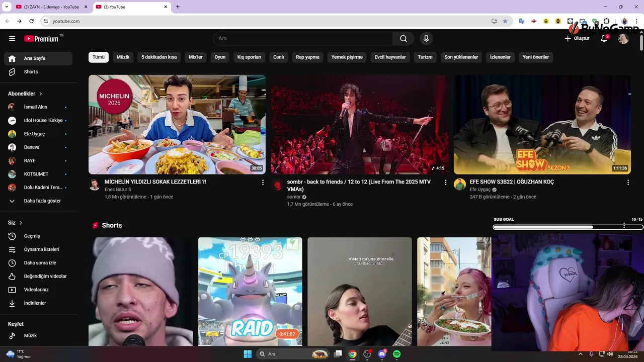Open Idol House Türkiye channel
Screen dimensions: 644x362
pyautogui.click(x=38, y=121)
